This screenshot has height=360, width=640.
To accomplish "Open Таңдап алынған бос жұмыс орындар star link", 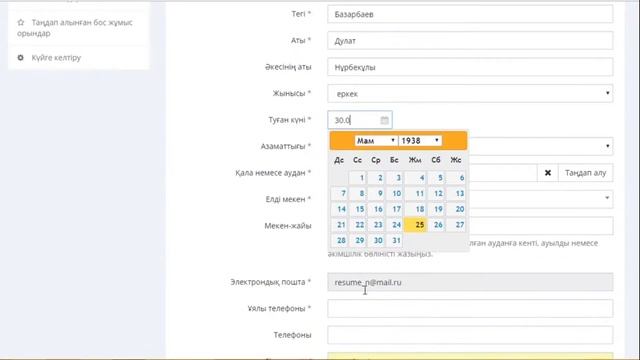I will coord(75,28).
